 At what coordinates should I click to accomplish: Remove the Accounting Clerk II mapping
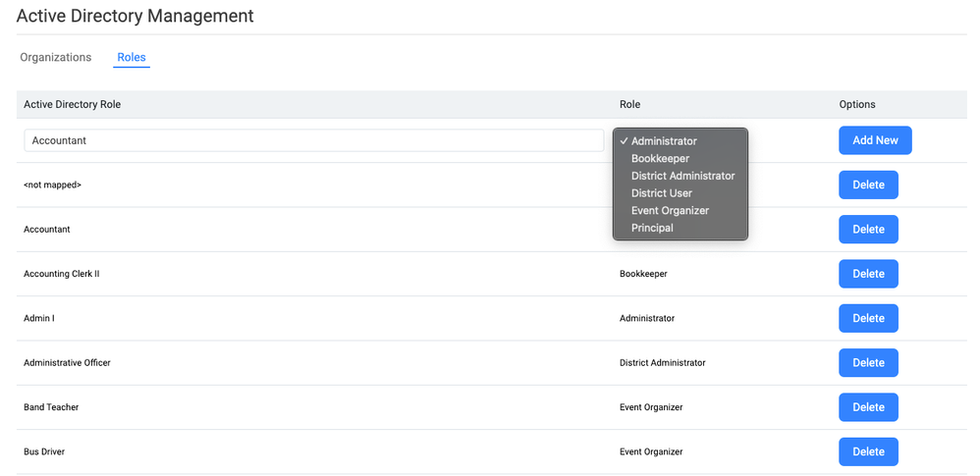(868, 274)
